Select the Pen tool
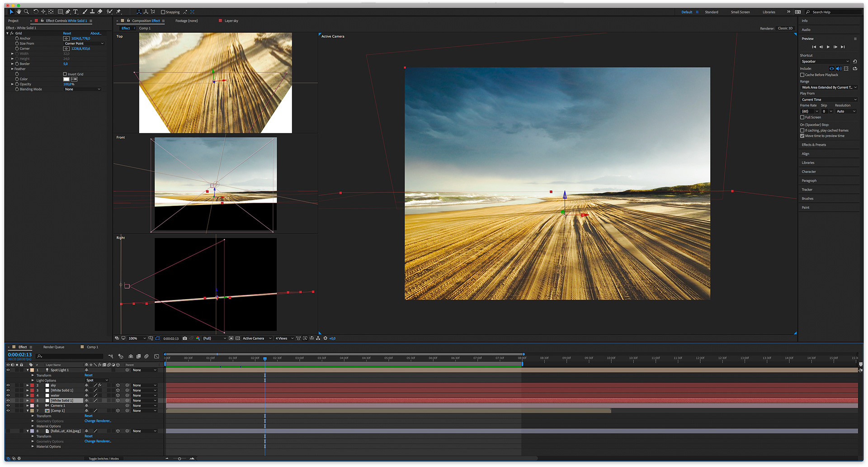 pyautogui.click(x=67, y=12)
